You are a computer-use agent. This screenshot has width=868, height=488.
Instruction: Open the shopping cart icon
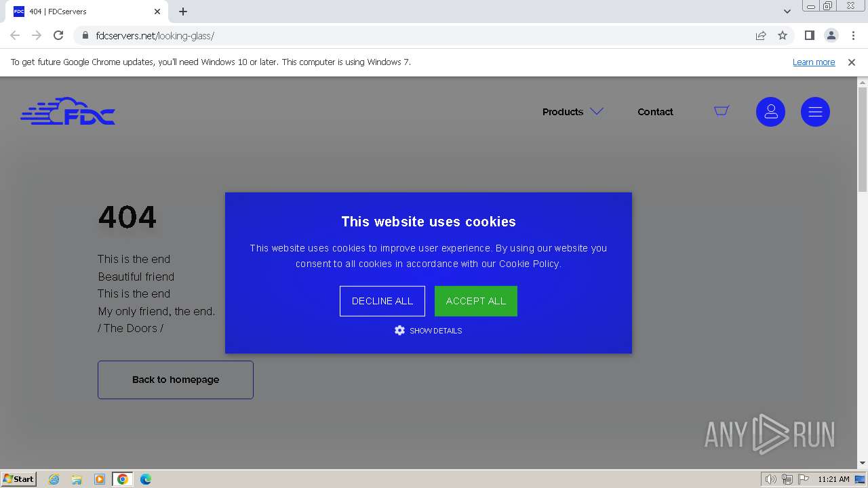[x=722, y=110]
